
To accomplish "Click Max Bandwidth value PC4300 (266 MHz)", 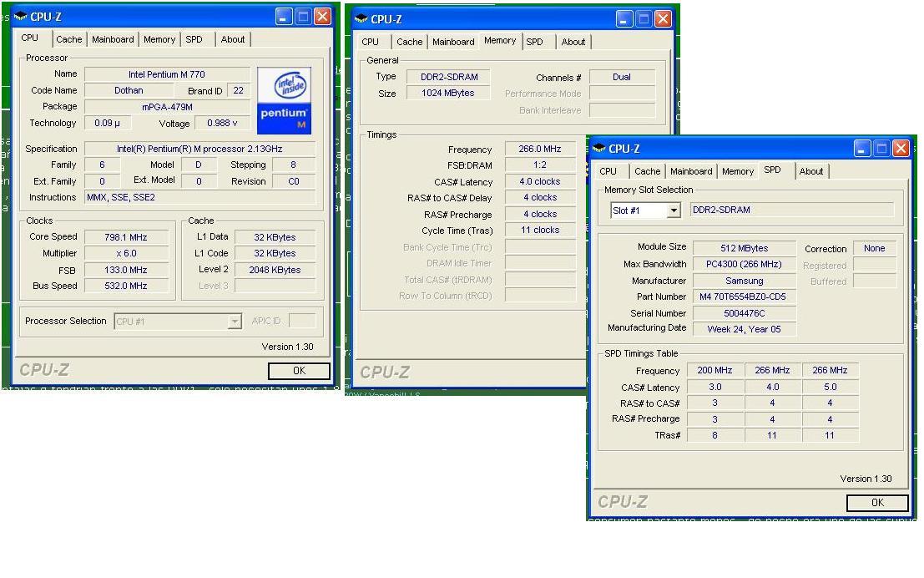I will [745, 264].
